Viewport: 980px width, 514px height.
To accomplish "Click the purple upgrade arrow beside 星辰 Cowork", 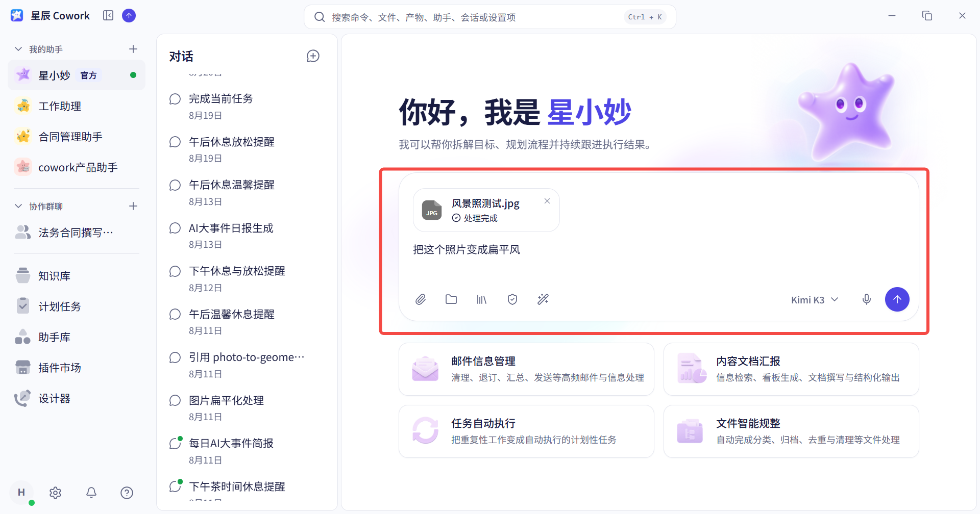I will click(x=129, y=16).
